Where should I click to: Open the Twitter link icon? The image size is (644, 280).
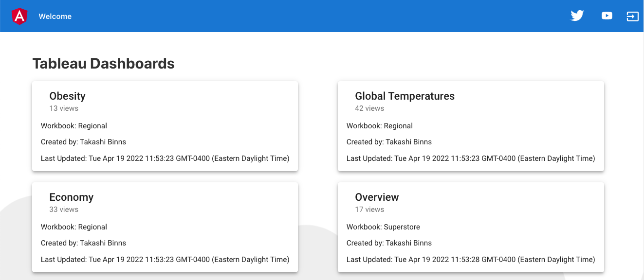point(577,16)
